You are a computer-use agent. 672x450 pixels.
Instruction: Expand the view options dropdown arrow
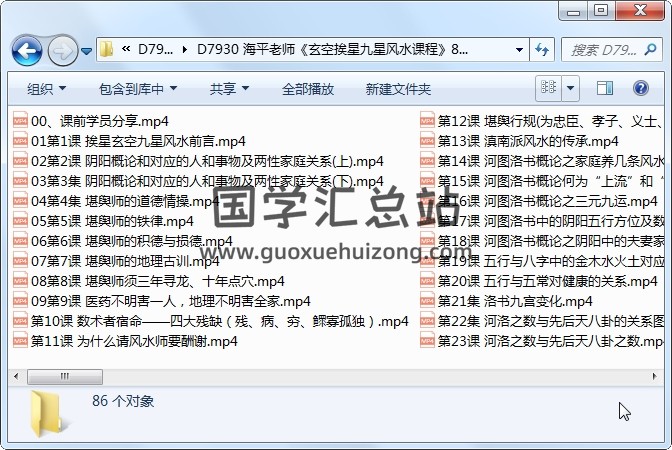point(570,88)
